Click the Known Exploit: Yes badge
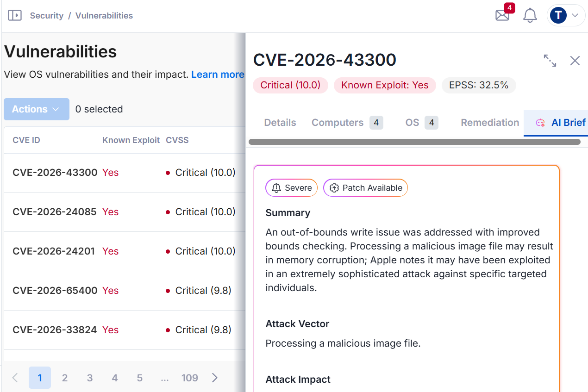Viewport: 588px width, 392px height. [385, 85]
